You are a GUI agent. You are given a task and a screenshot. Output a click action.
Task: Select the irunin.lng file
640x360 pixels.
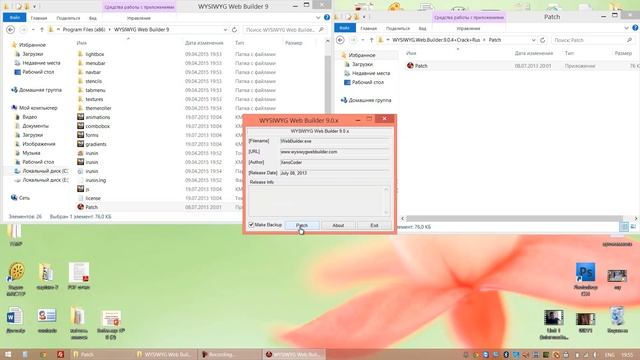click(96, 180)
